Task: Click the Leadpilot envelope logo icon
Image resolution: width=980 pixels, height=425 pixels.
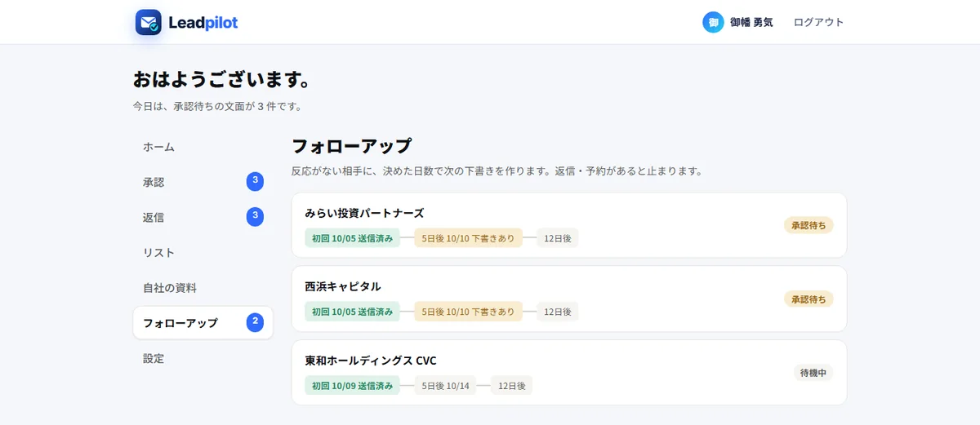Action: pyautogui.click(x=149, y=23)
